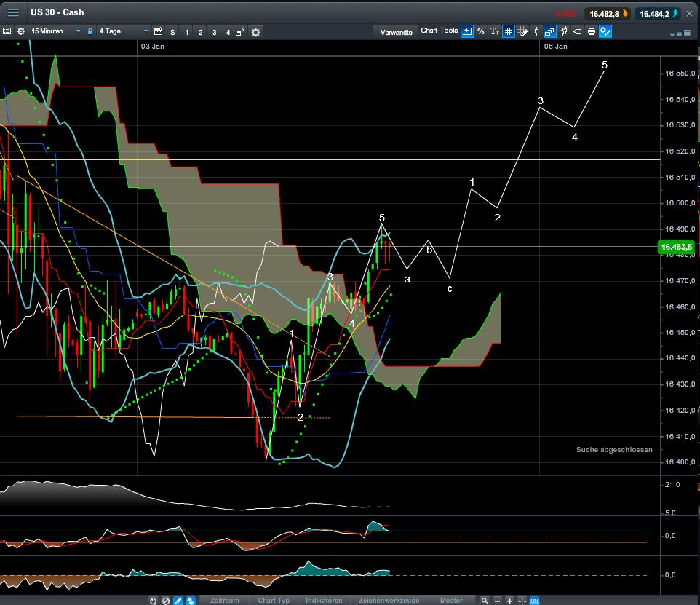Open chart settings gear next to 15 Minuten
Screen dimensions: 700x605
[x=21, y=31]
